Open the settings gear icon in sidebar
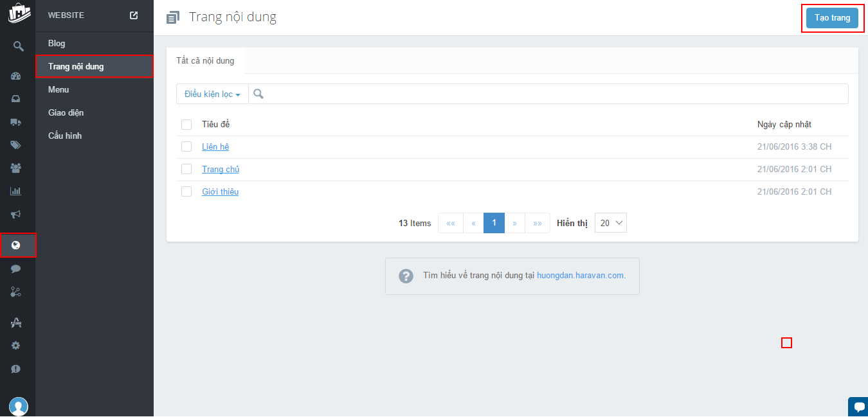 (x=17, y=346)
